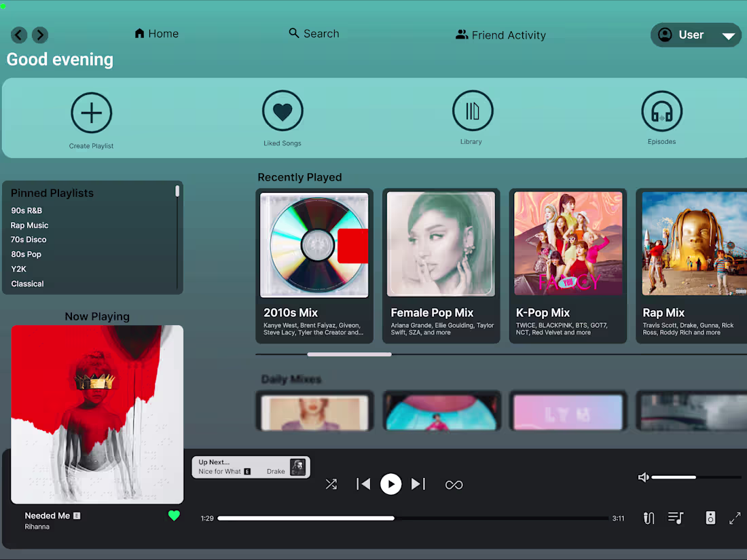Open the Home tab
Screen dimensions: 747x560
click(156, 33)
